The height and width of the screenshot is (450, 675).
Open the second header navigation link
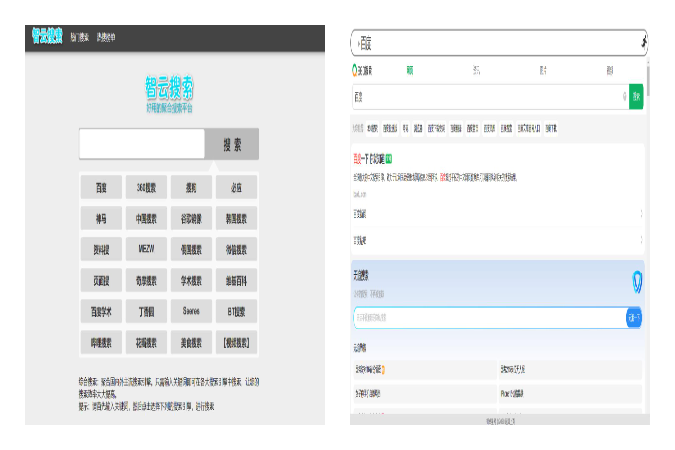[x=105, y=38]
